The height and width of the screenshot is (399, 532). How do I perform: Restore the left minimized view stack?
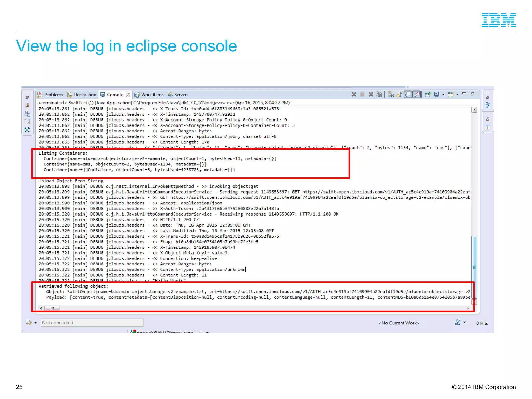click(x=27, y=97)
